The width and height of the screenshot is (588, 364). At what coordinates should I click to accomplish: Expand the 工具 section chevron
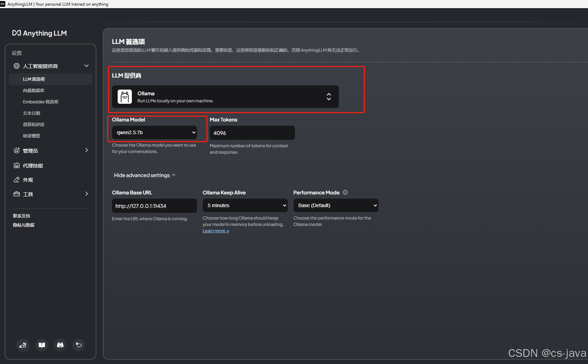pyautogui.click(x=86, y=194)
